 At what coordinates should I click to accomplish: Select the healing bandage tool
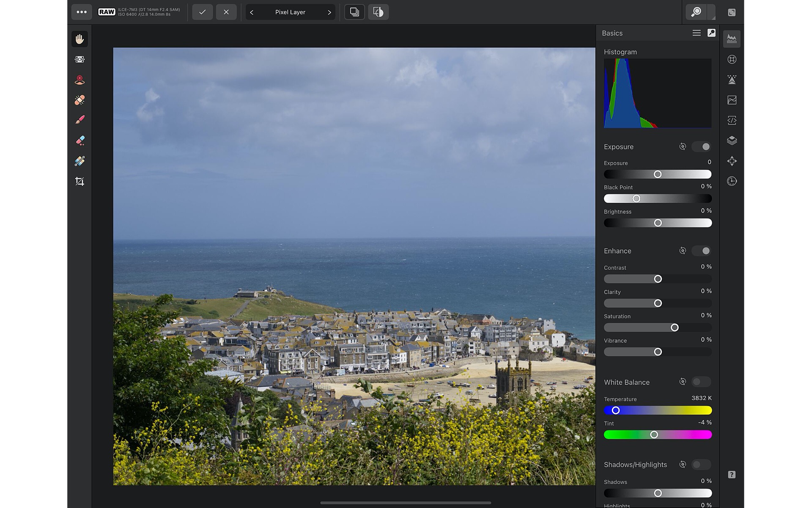coord(80,100)
